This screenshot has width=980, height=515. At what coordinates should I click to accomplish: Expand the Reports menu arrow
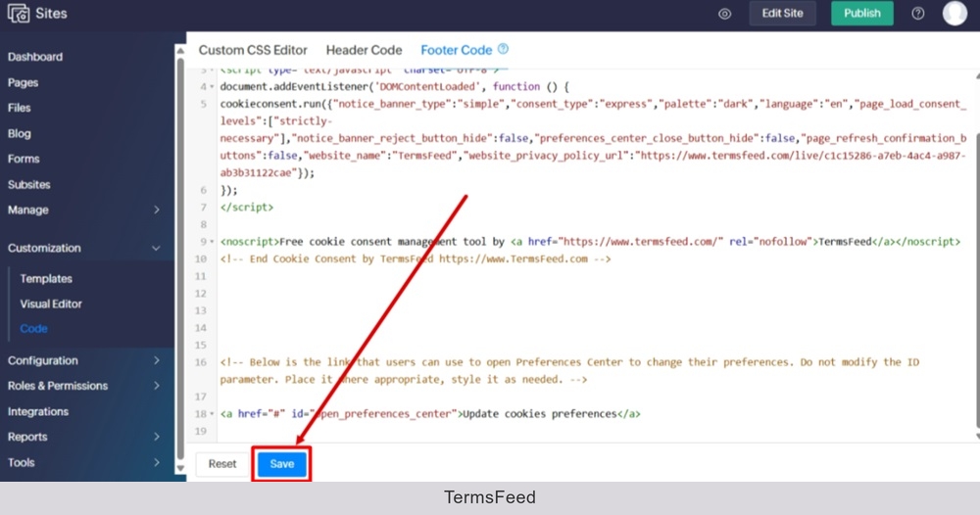pyautogui.click(x=157, y=437)
